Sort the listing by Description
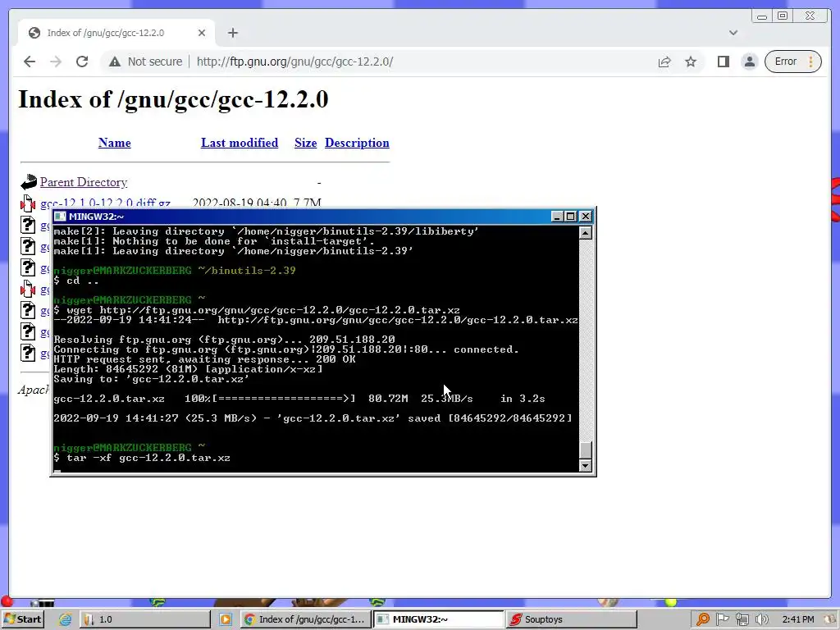This screenshot has width=840, height=630. point(357,143)
